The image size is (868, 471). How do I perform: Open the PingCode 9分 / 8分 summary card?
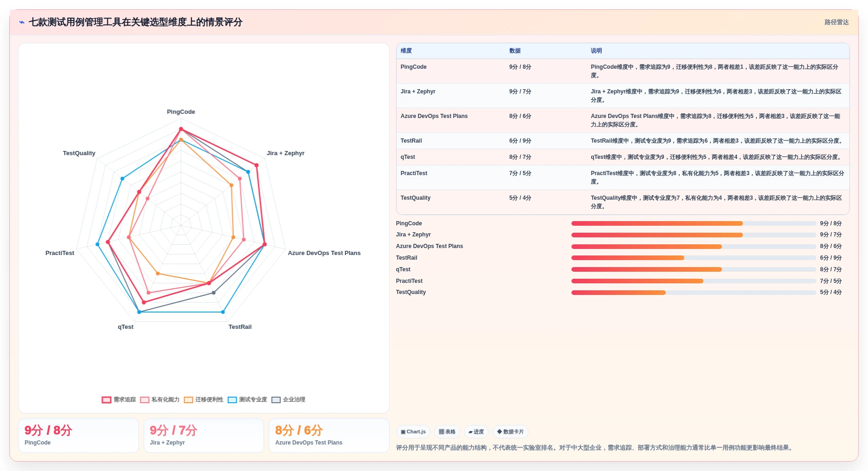(x=79, y=435)
